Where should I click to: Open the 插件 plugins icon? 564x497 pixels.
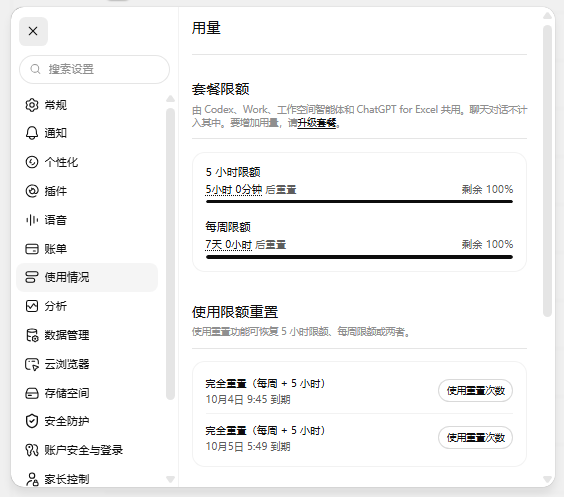[32, 191]
